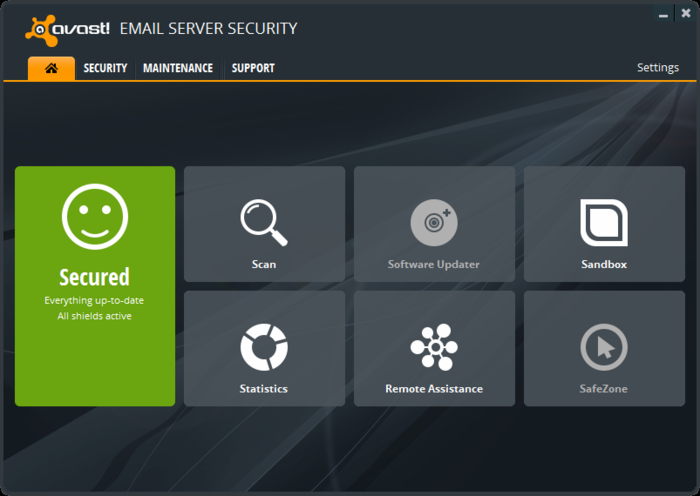Viewport: 700px width, 496px height.
Task: Pick the SafeZone label
Action: tap(604, 389)
